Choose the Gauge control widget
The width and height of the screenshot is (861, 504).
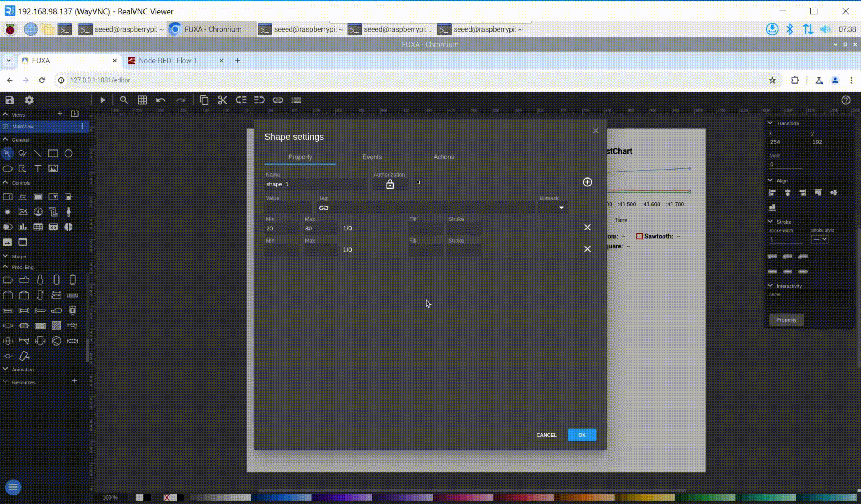coord(38,211)
